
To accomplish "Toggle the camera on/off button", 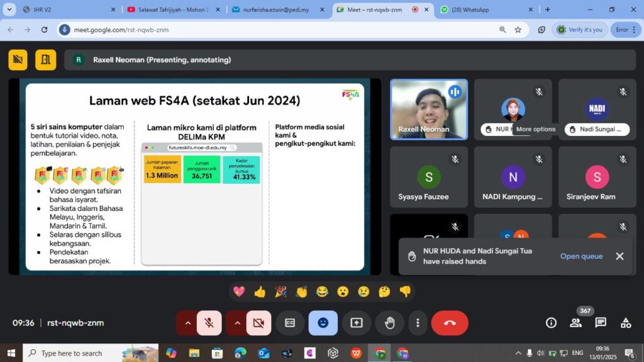I will point(258,323).
